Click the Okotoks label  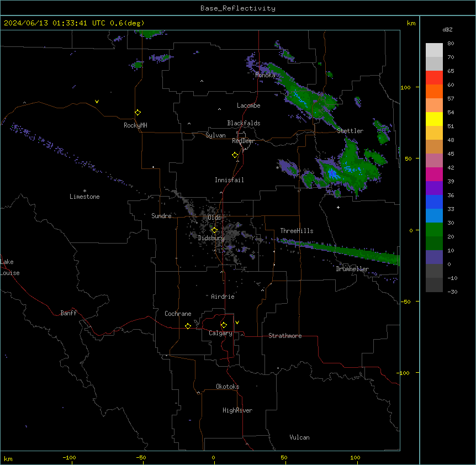point(228,387)
